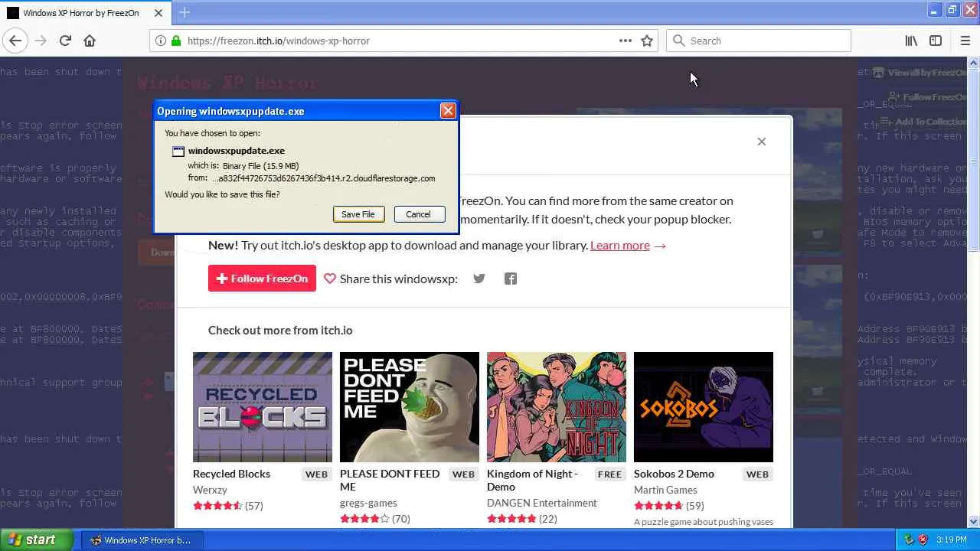Open the Sokobos game thumbnail
Viewport: 980px width, 551px height.
point(704,407)
